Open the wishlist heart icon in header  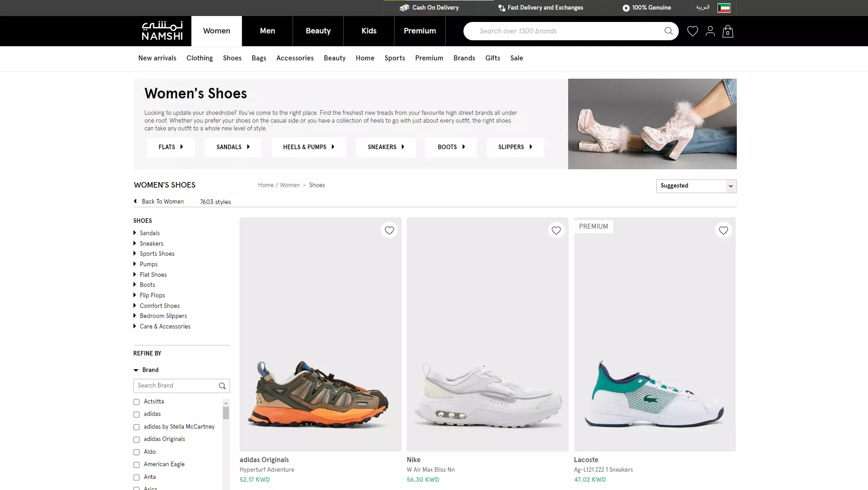pyautogui.click(x=692, y=31)
